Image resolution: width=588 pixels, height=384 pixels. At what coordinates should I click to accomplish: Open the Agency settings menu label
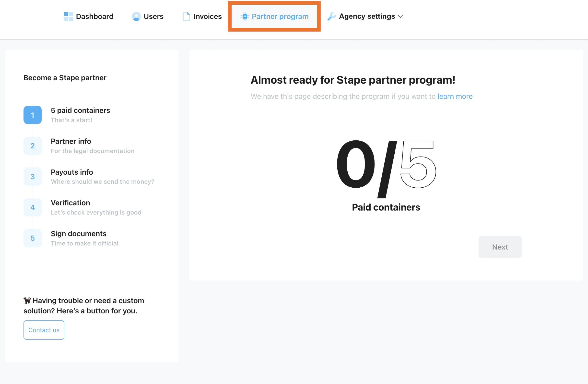click(367, 16)
